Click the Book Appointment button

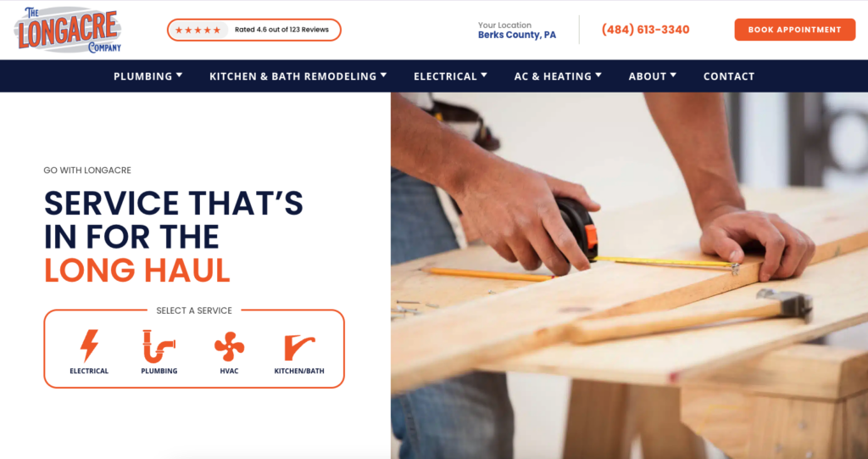click(x=794, y=30)
